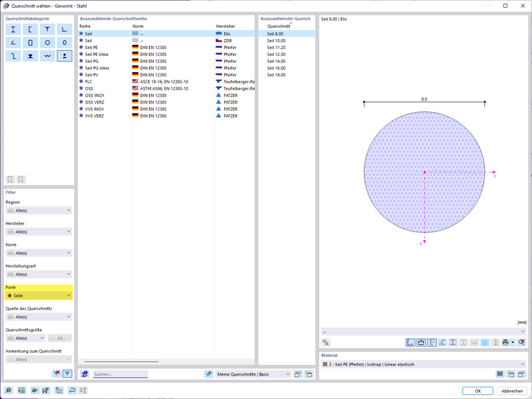
Task: Toggle the funnel filter button
Action: pyautogui.click(x=67, y=374)
